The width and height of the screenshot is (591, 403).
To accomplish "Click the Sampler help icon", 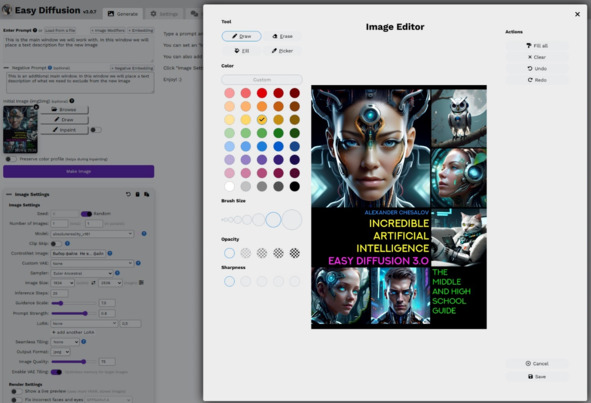I will click(117, 273).
